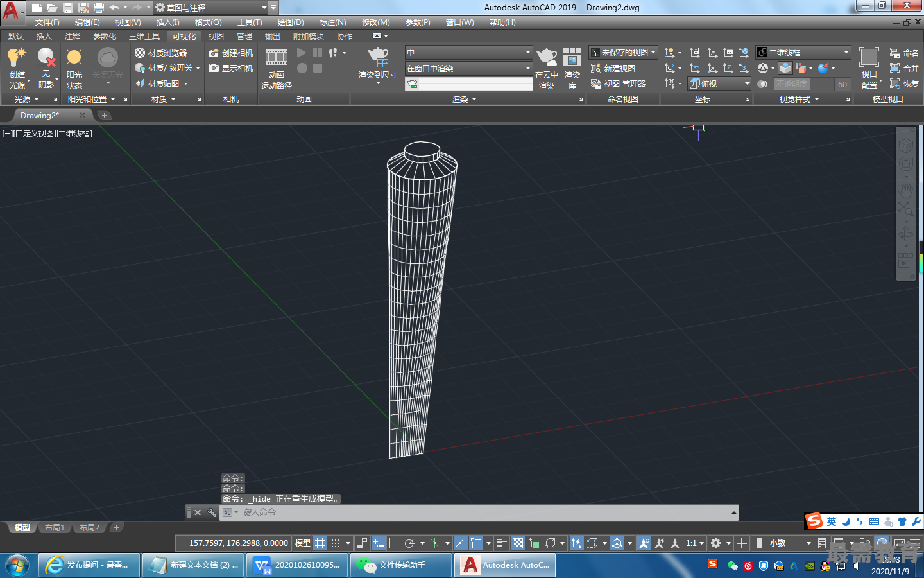Screen dimensions: 924x578
Task: Click the opacity value field showing 60
Action: pyautogui.click(x=843, y=84)
